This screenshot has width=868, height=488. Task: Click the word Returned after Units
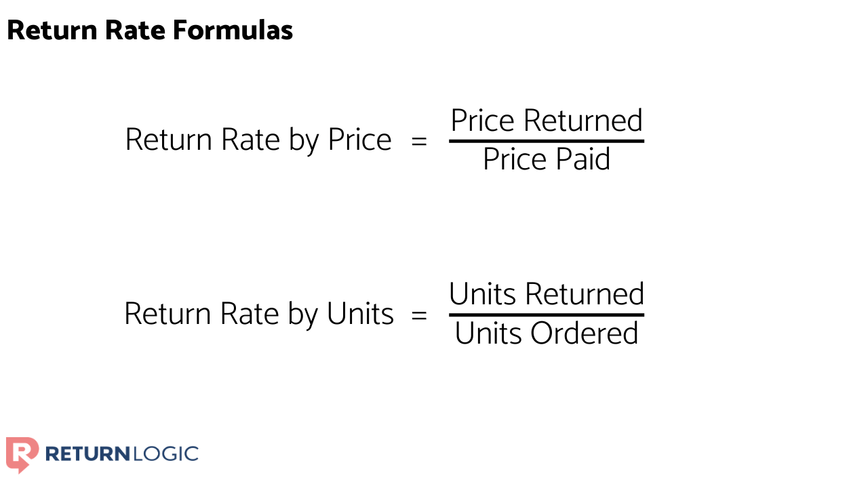[585, 294]
